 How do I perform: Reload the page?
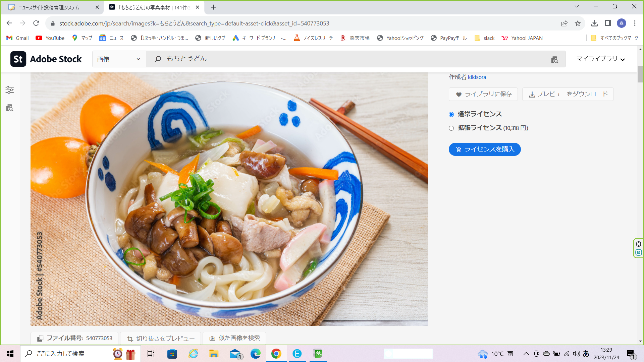pyautogui.click(x=36, y=23)
